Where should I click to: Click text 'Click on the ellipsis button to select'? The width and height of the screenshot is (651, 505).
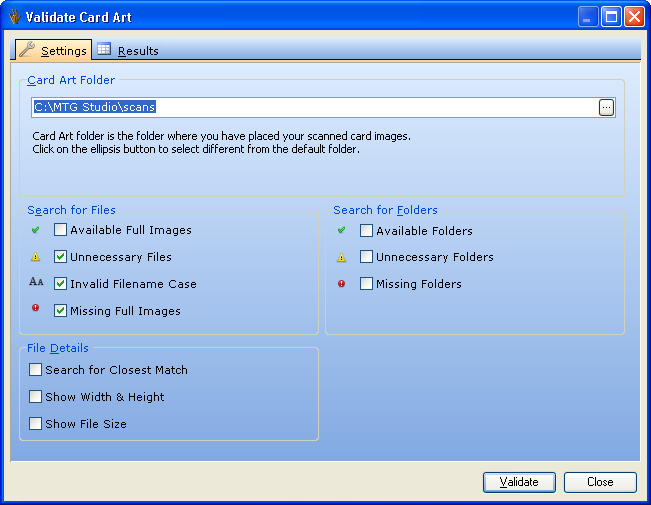(116, 149)
